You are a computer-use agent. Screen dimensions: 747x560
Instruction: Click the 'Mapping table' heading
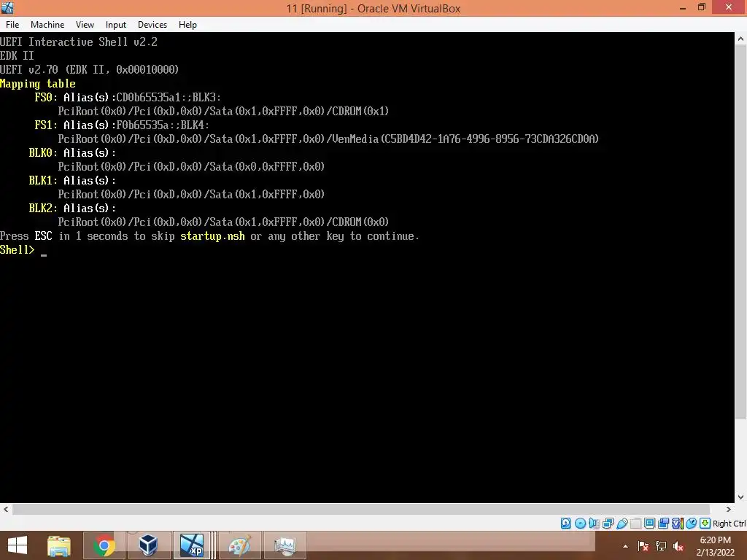[x=38, y=84]
